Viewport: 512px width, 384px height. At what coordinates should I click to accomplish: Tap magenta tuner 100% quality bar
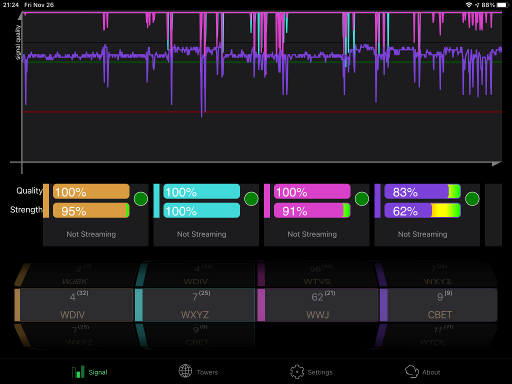pyautogui.click(x=312, y=192)
